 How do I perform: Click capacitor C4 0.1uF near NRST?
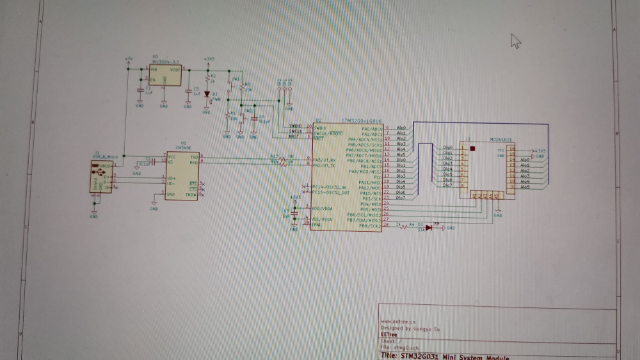(x=255, y=119)
